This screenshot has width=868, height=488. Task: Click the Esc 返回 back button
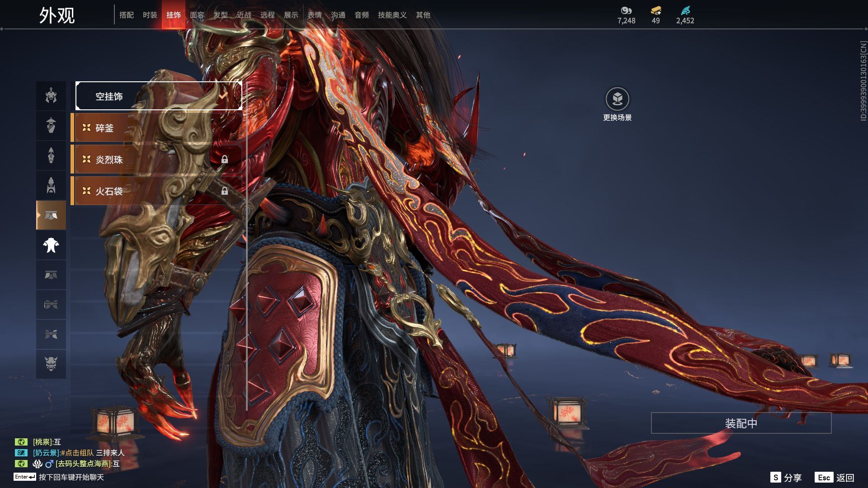coord(835,478)
